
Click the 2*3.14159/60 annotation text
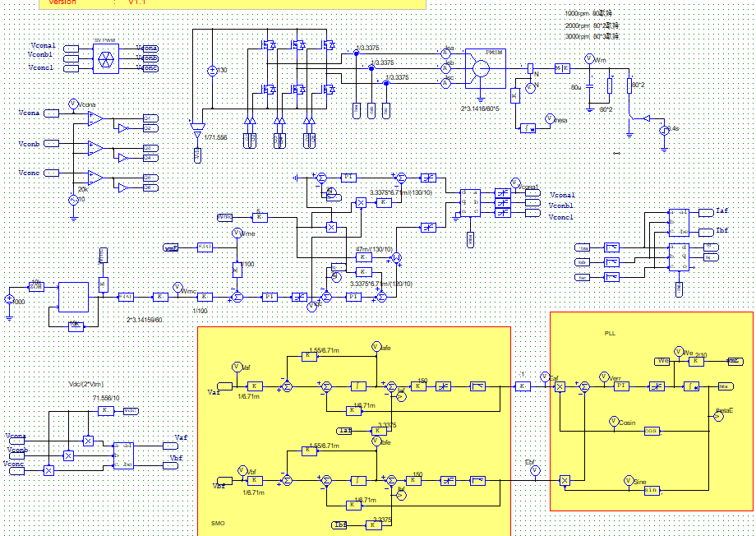[145, 320]
